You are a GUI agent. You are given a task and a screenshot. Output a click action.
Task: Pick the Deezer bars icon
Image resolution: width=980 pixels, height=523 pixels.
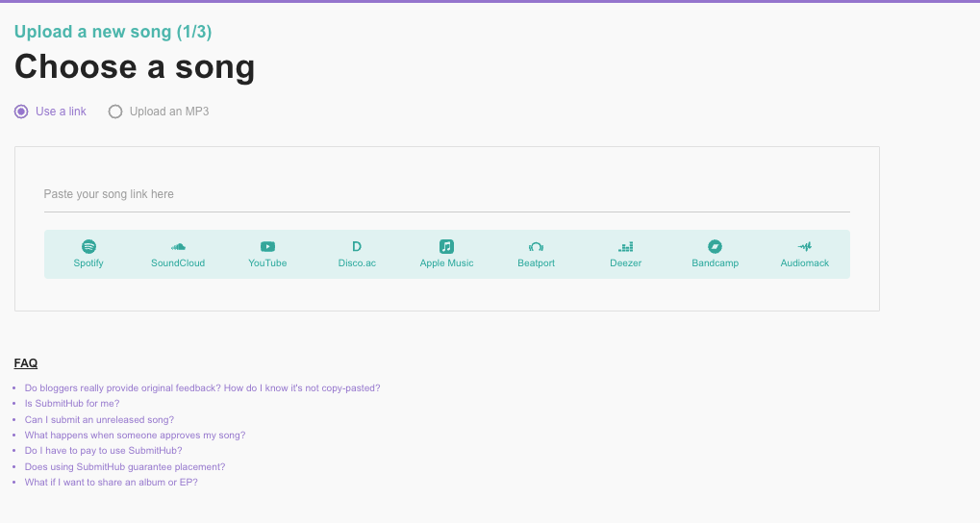click(x=626, y=246)
